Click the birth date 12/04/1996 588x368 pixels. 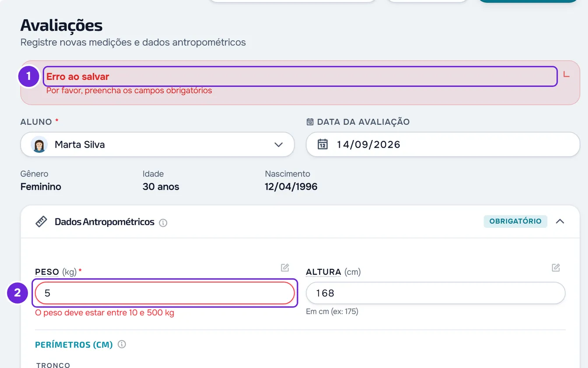tap(291, 187)
